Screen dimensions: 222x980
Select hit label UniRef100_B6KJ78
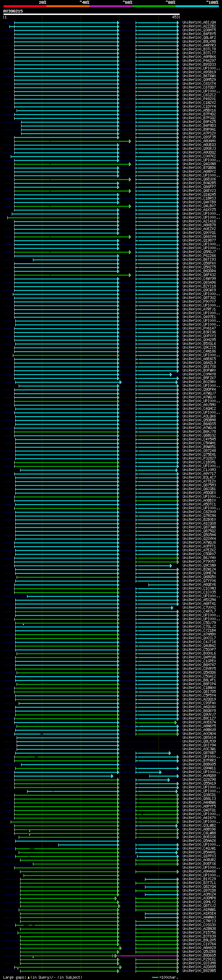[199, 431]
